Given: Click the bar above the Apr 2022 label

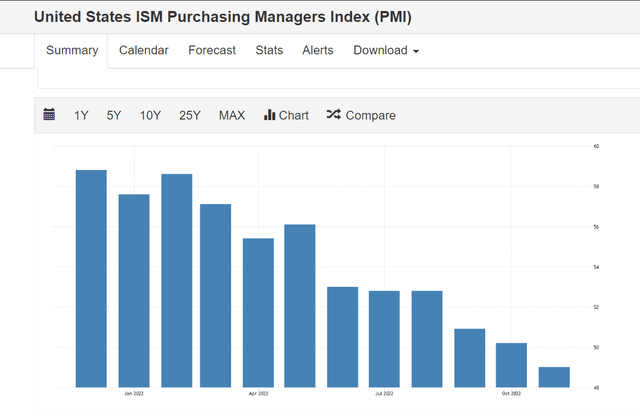Looking at the screenshot, I should (258, 313).
